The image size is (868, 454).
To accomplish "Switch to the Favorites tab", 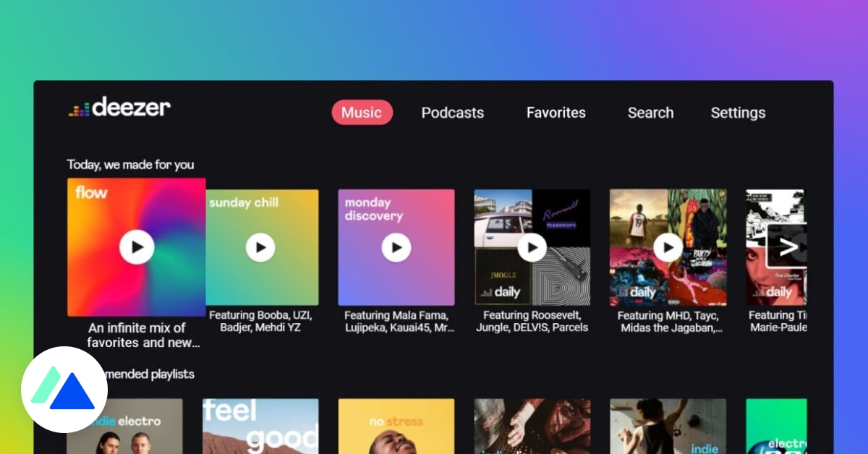I will [x=556, y=113].
